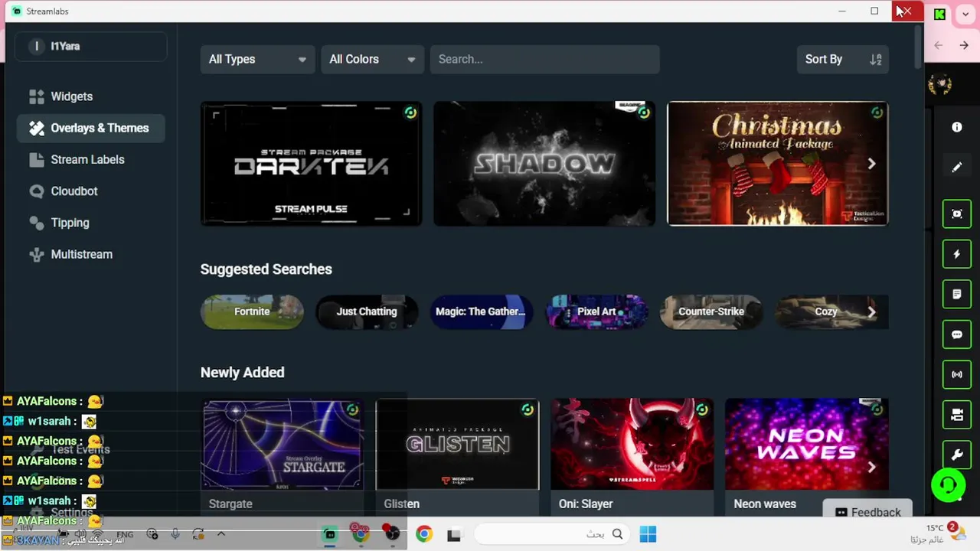Viewport: 980px width, 551px height.
Task: Click the screen capture focus icon
Action: pos(957,214)
